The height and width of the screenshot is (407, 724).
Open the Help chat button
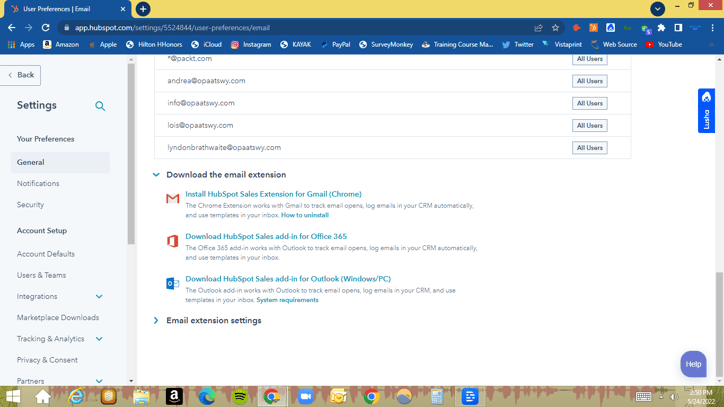tap(693, 364)
